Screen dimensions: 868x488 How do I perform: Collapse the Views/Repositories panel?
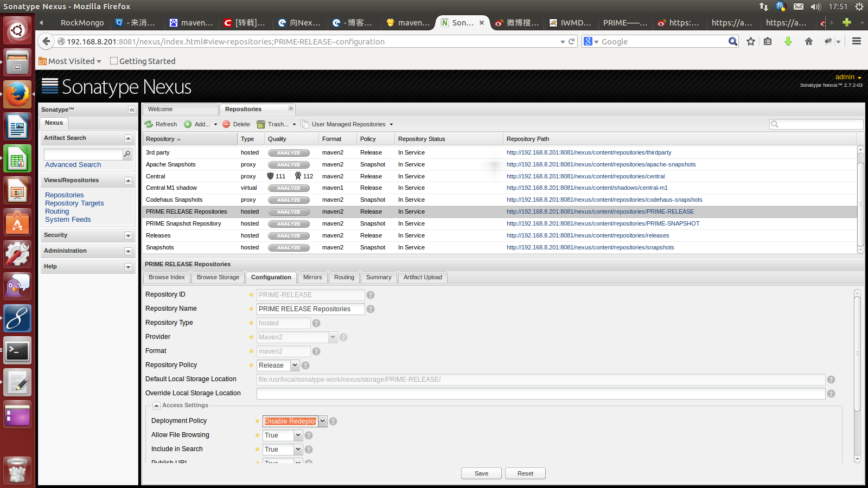tap(128, 181)
